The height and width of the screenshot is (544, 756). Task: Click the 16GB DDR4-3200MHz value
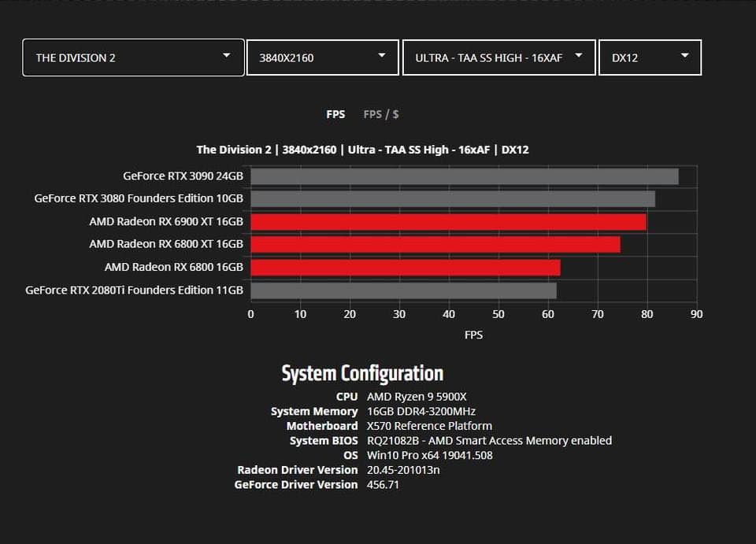click(x=421, y=411)
